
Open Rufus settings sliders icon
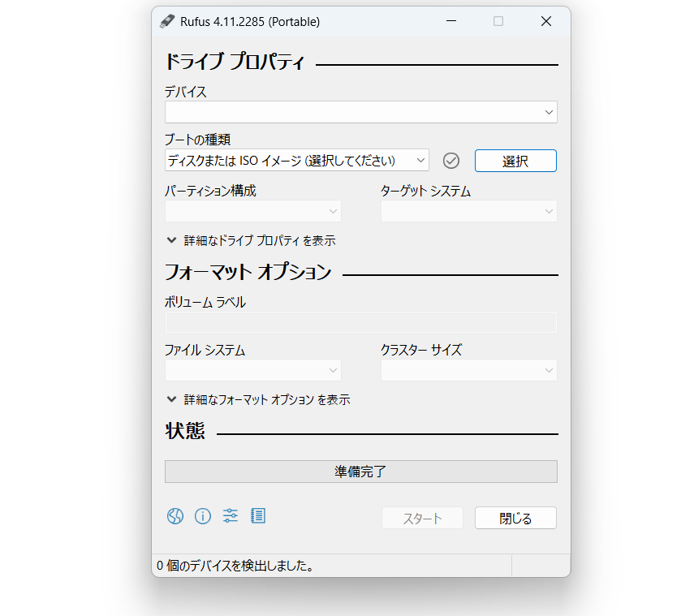[x=231, y=516]
